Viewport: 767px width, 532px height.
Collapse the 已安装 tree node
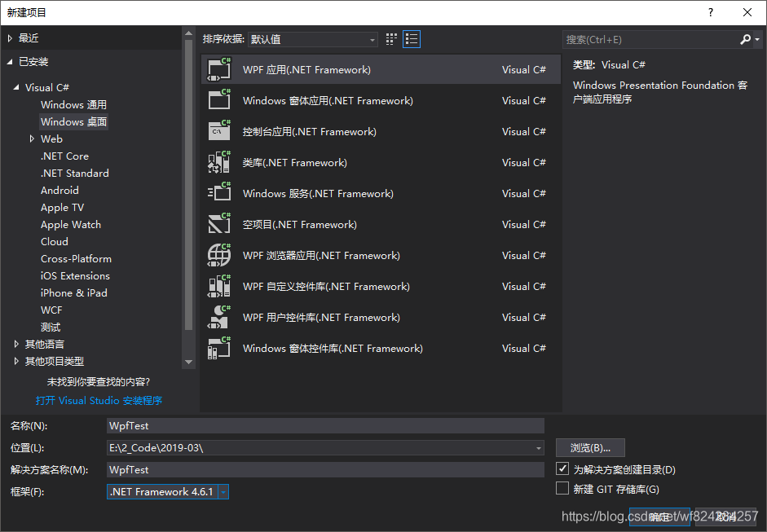[10, 62]
